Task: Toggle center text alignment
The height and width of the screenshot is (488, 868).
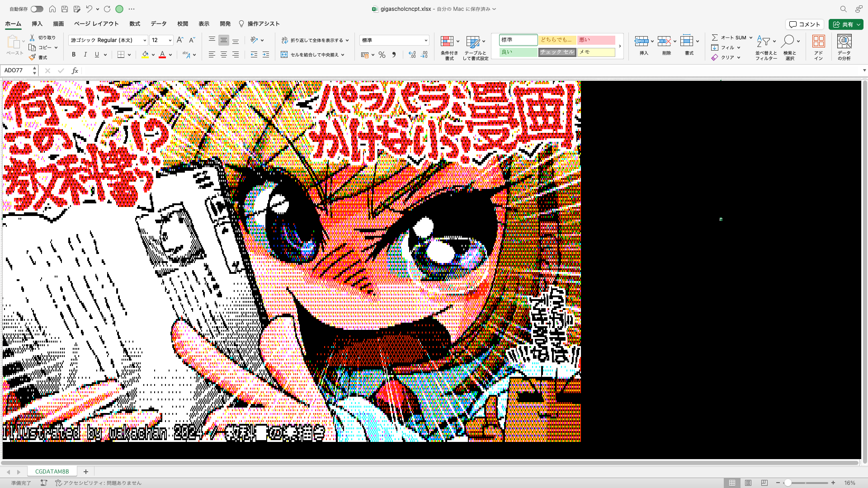Action: click(x=223, y=55)
